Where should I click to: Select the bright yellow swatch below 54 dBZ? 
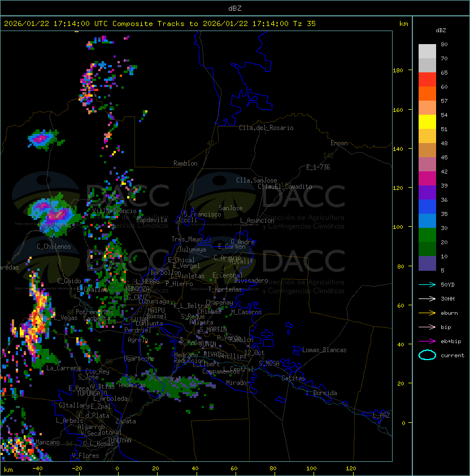click(427, 122)
